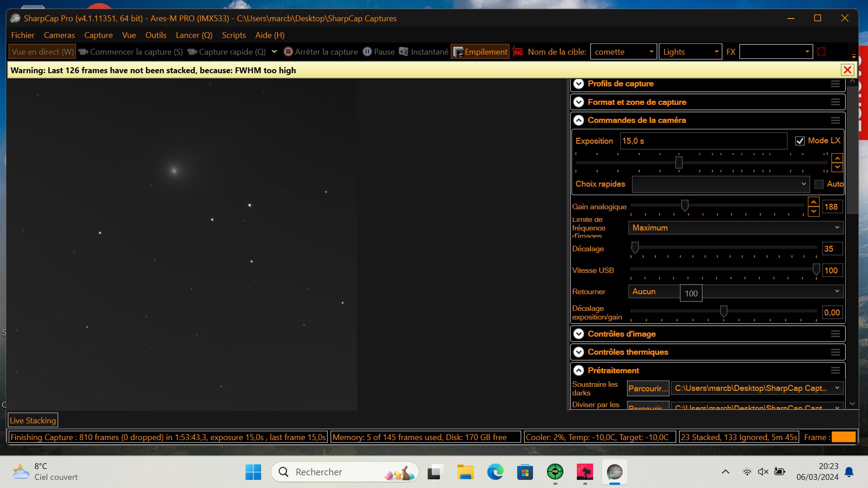Click the Gain analogique slider handle
The image size is (868, 488).
click(x=685, y=206)
